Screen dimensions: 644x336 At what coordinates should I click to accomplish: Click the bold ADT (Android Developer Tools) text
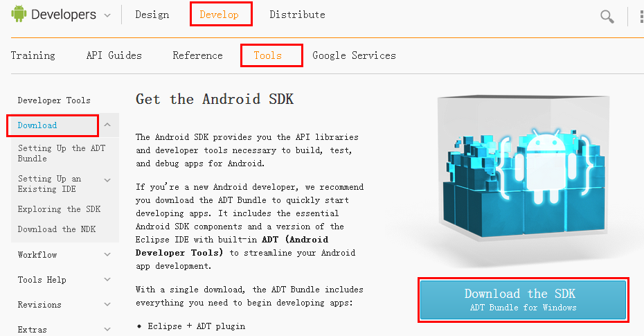click(232, 246)
